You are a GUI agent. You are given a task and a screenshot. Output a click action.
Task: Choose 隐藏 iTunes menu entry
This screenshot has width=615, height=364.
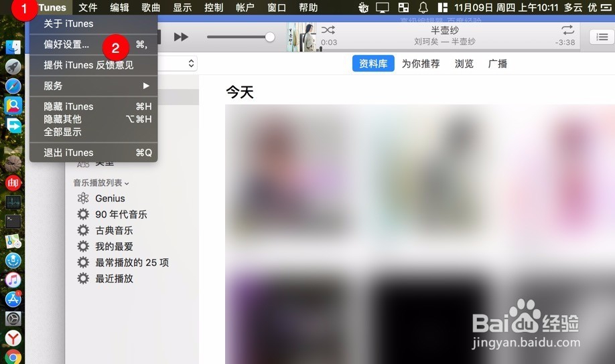(x=93, y=106)
